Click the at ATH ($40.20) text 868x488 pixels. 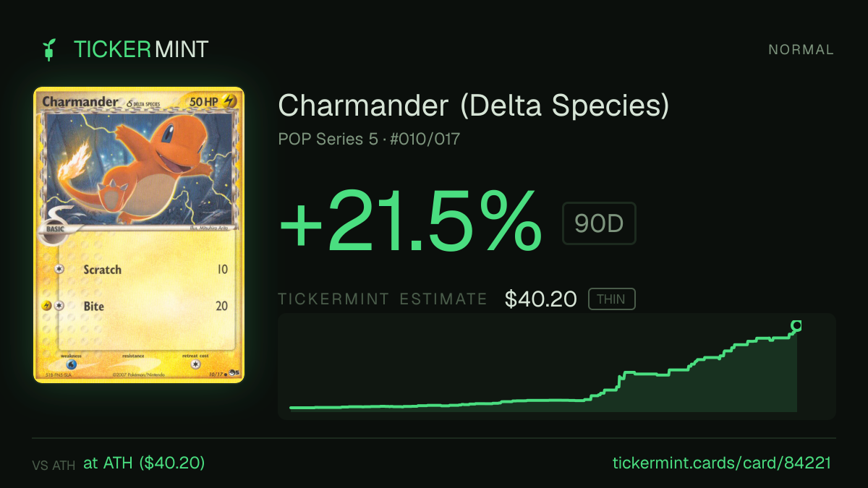[144, 463]
